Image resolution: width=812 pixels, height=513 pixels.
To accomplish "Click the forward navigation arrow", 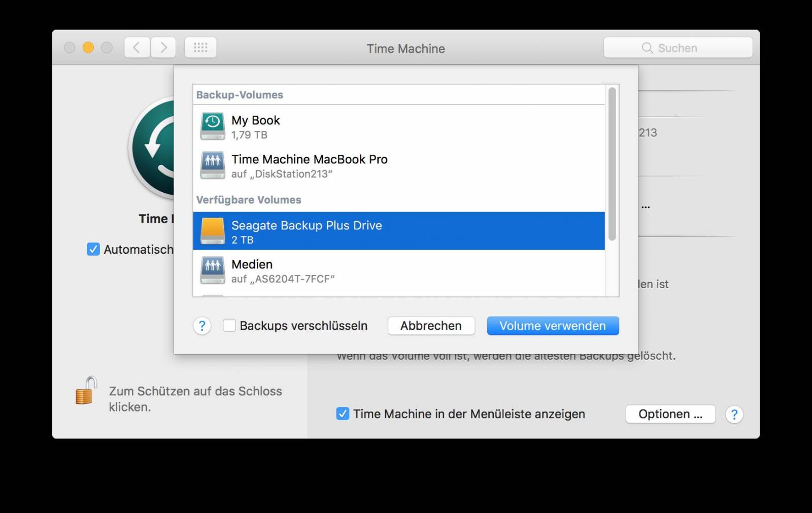I will pos(163,47).
